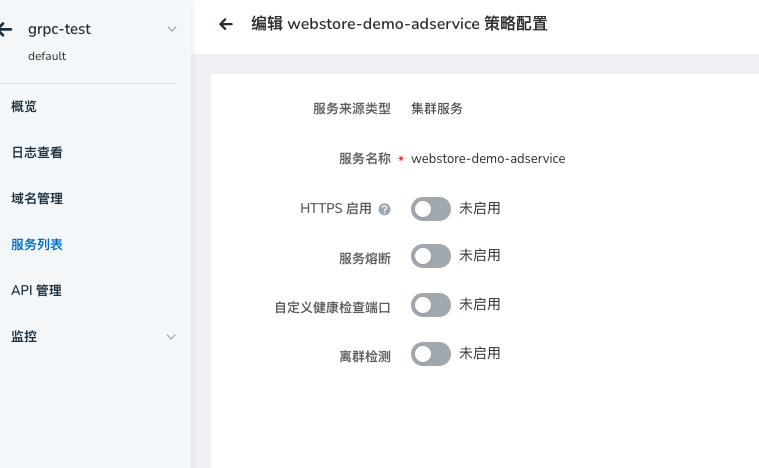This screenshot has width=759, height=468.
Task: Go to 日志查看 in the sidebar
Action: point(37,153)
